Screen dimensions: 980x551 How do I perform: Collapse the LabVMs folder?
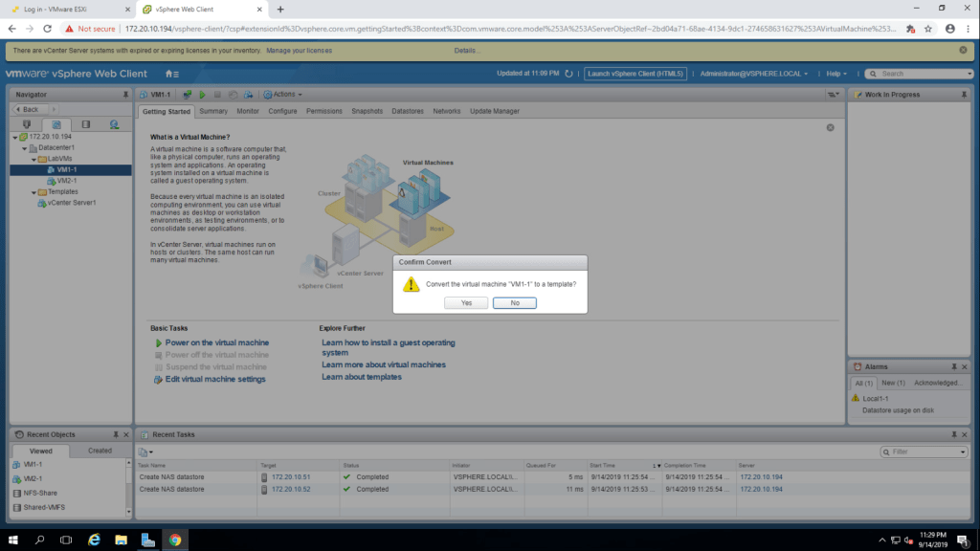(33, 159)
